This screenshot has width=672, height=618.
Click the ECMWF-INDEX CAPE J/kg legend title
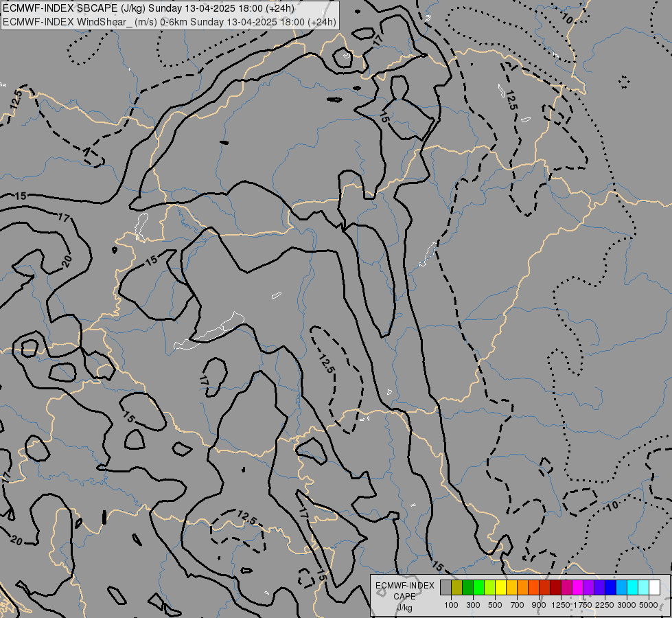404,597
